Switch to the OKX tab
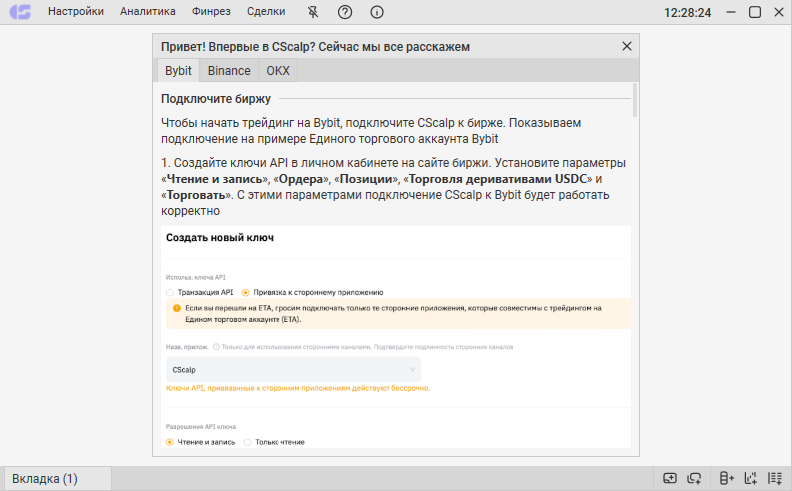The height and width of the screenshot is (491, 792). coord(278,71)
